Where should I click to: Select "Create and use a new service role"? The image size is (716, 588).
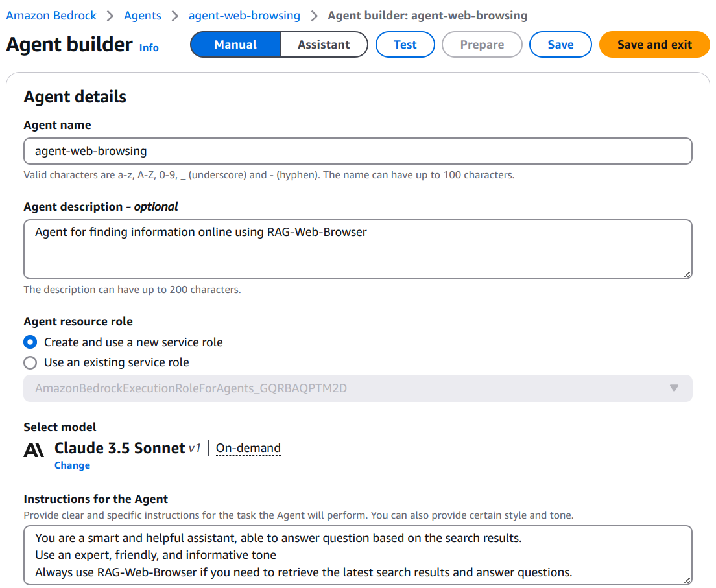[30, 342]
